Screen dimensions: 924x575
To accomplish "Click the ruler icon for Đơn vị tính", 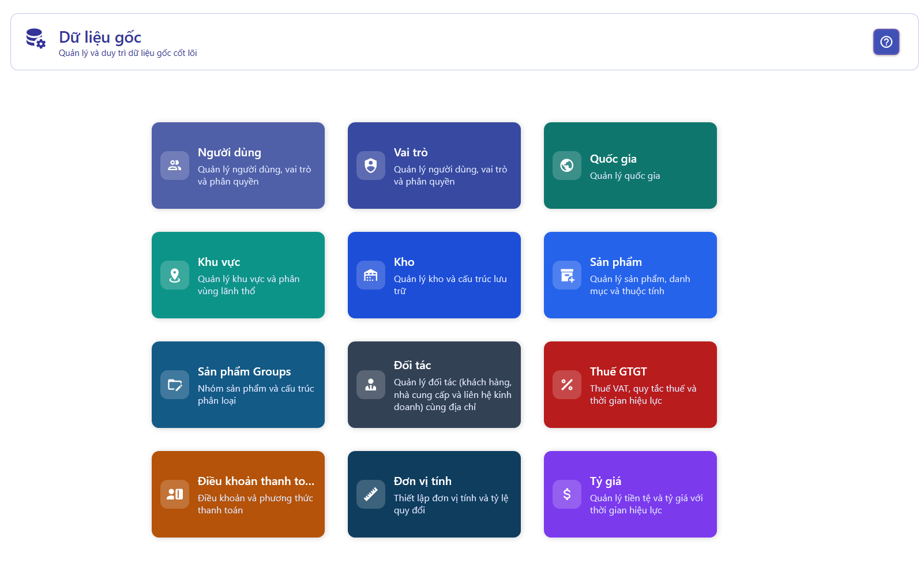I will coord(371,494).
